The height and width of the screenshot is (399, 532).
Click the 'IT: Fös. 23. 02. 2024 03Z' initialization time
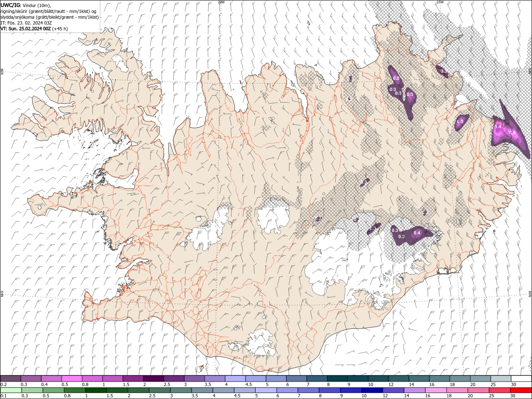click(x=27, y=23)
